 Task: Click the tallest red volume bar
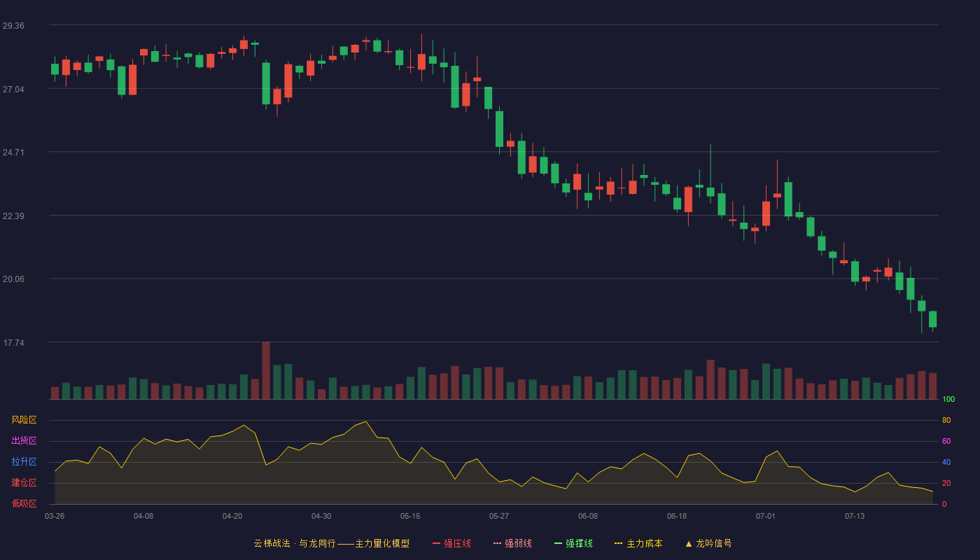coord(266,370)
